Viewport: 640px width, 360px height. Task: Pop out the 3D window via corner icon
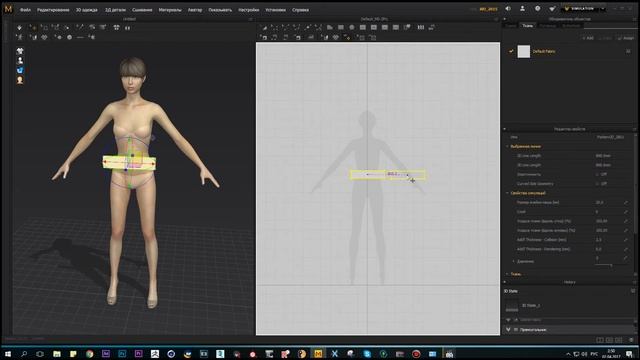(250, 19)
